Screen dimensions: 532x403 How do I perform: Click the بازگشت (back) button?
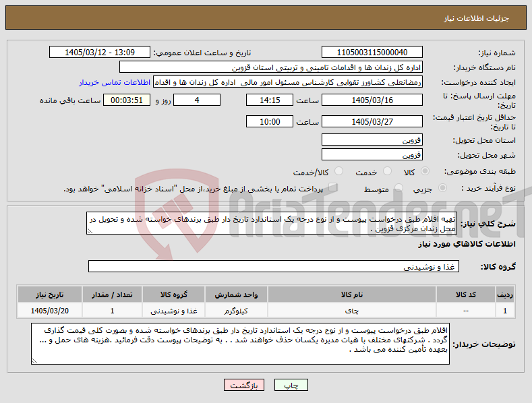pos(244,385)
